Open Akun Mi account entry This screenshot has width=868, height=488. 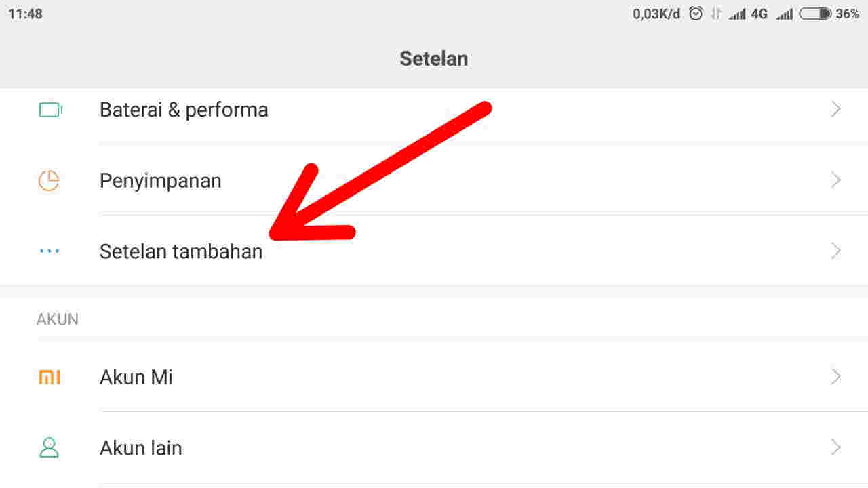[136, 378]
